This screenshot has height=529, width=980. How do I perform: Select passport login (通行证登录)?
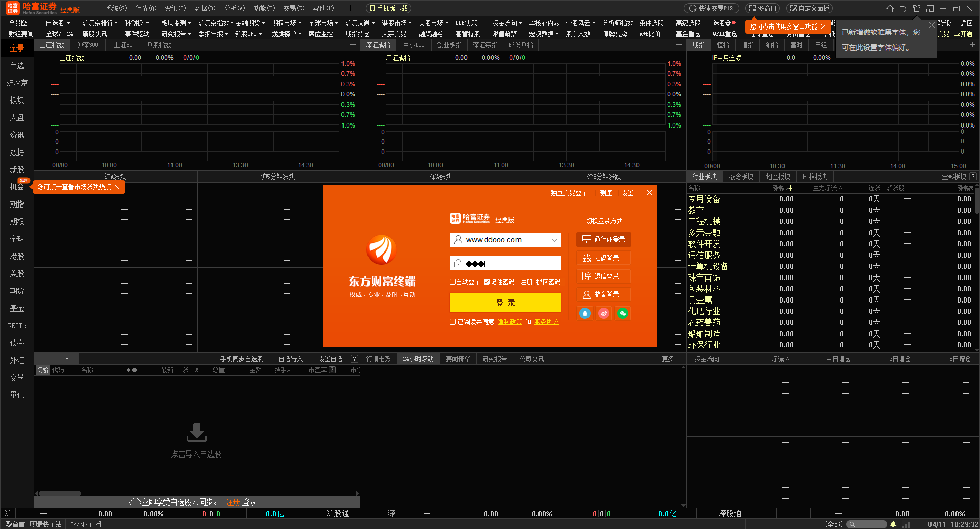pyautogui.click(x=604, y=240)
